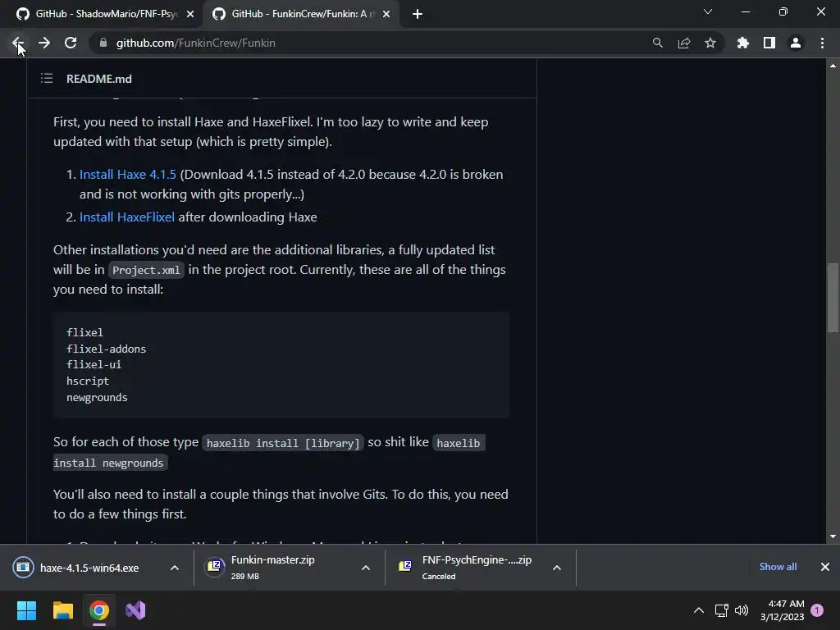Click the page vertical scrollbar thumb
Screen dimensions: 840x630
833,298
